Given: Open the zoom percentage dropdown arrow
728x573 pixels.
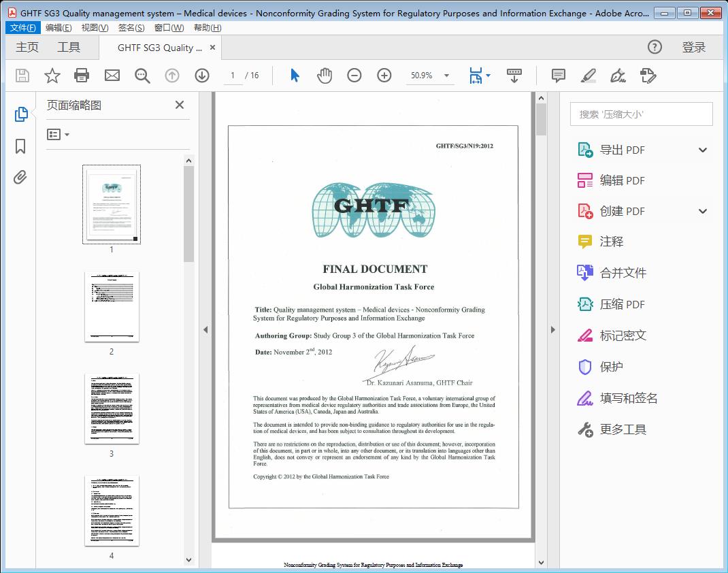Looking at the screenshot, I should pos(446,76).
